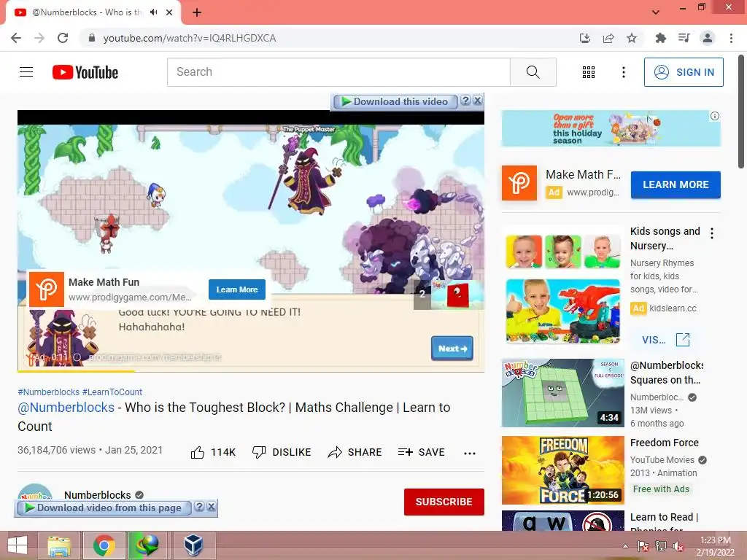Click VIS... visit site link
This screenshot has height=560, width=747.
coord(665,340)
